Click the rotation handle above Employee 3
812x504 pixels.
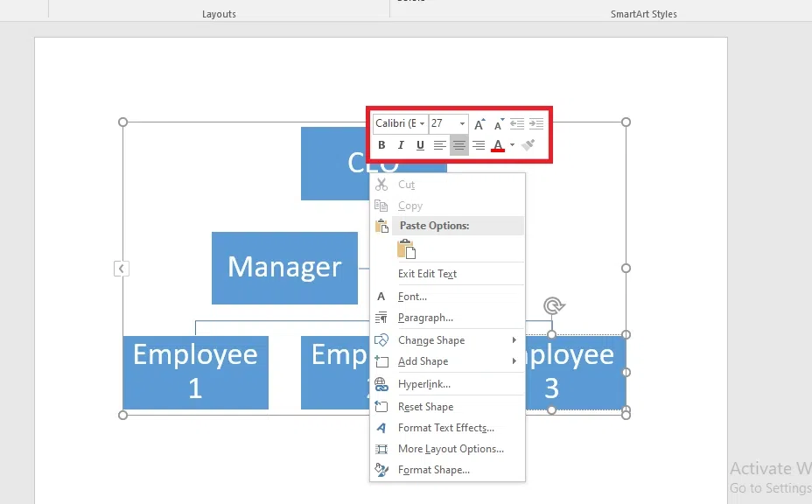point(553,305)
